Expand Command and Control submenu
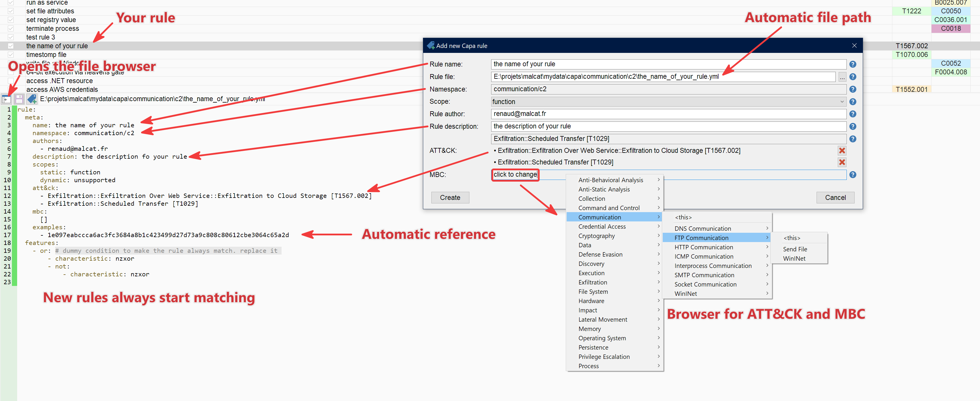Image resolution: width=980 pixels, height=401 pixels. [615, 208]
